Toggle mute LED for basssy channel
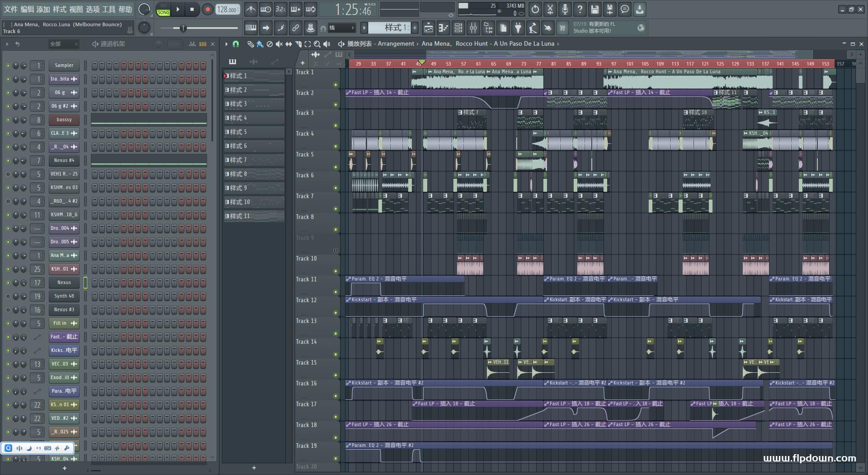The width and height of the screenshot is (868, 475). pos(8,120)
